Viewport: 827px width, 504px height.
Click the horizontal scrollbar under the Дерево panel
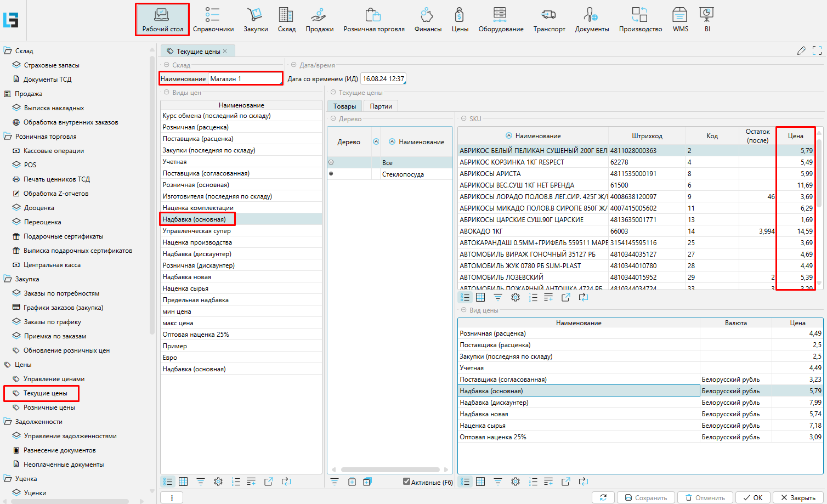(x=390, y=470)
